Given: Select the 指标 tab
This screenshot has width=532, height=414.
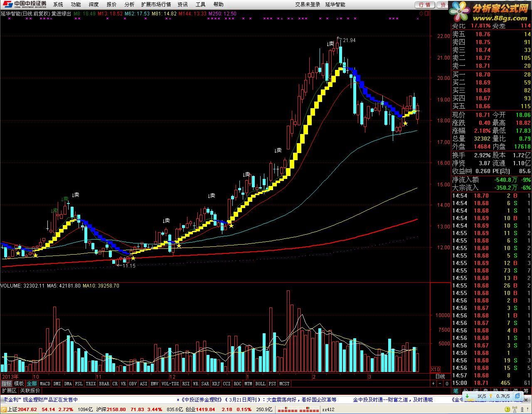Looking at the screenshot, I should tap(6, 384).
